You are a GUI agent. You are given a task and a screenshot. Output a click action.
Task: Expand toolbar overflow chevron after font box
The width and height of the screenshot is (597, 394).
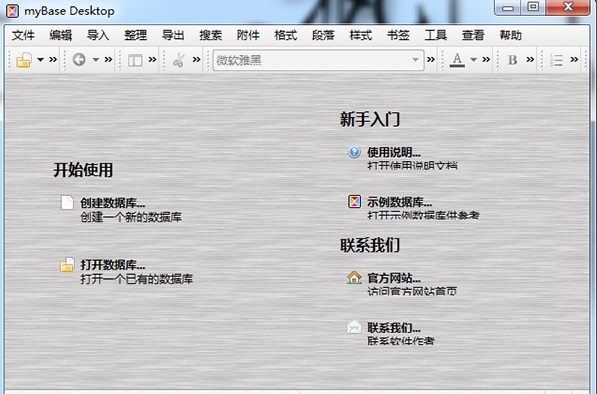point(431,59)
